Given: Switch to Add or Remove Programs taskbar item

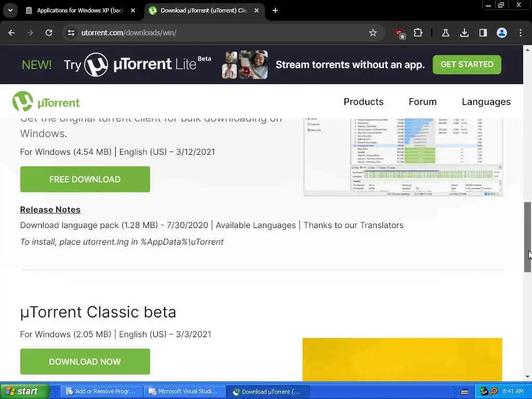Looking at the screenshot, I should point(101,392).
